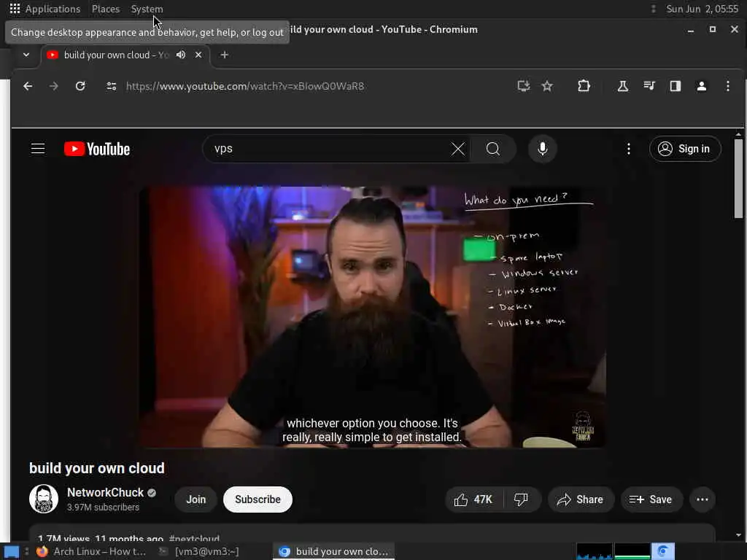Search with your voice microphone button
Image resolution: width=747 pixels, height=560 pixels.
542,149
